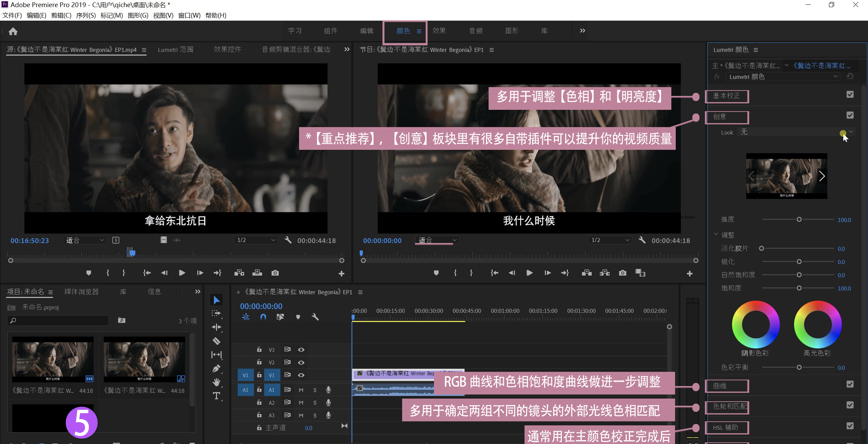
Task: Open Comparison View in program monitor
Action: coord(640,273)
